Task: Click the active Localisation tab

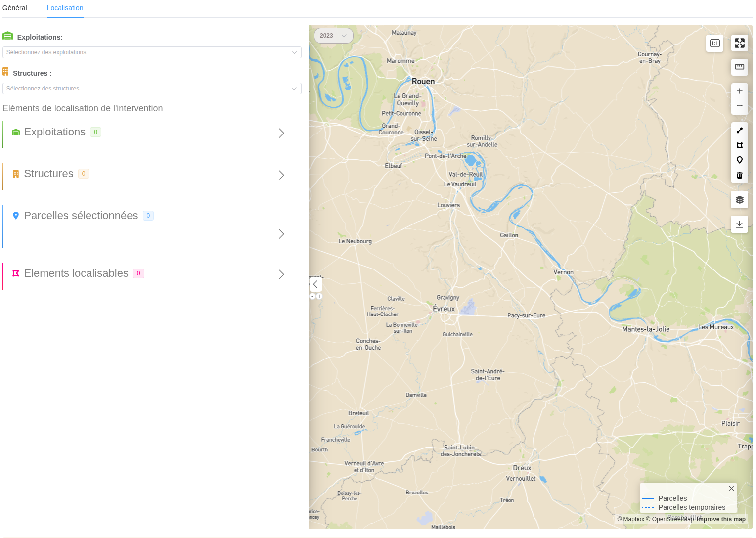Action: pyautogui.click(x=65, y=8)
